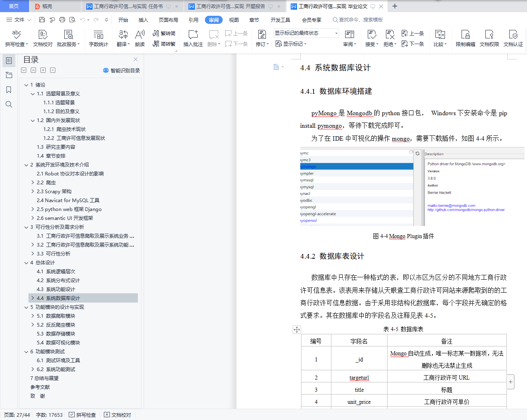527x420 pixels.
Task: Toggle 文档校对 in the status bar
Action: [x=118, y=415]
